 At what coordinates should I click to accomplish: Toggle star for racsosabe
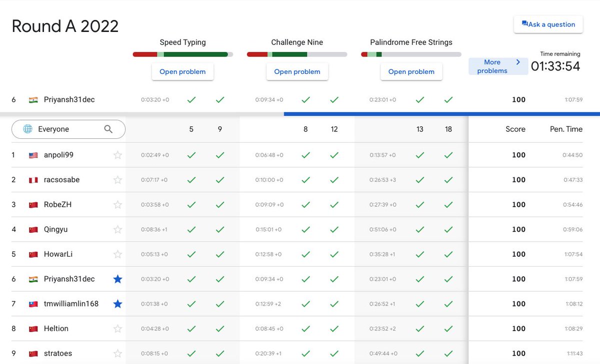(117, 180)
